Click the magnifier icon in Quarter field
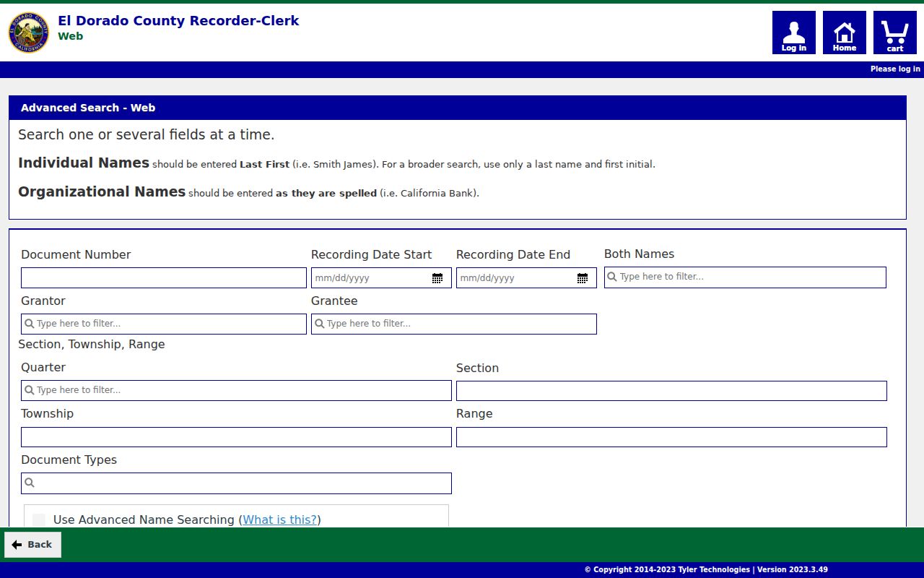924x578 pixels. click(x=30, y=390)
